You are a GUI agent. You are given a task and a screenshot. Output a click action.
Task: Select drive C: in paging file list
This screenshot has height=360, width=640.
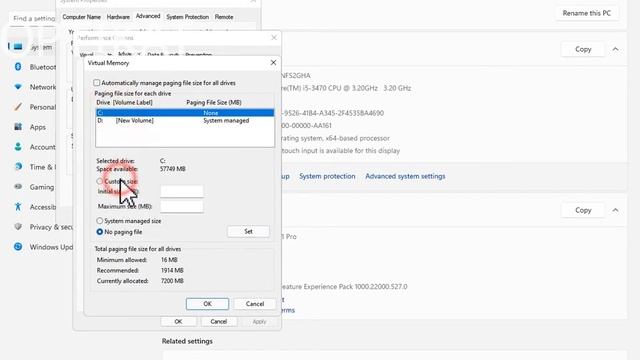185,113
